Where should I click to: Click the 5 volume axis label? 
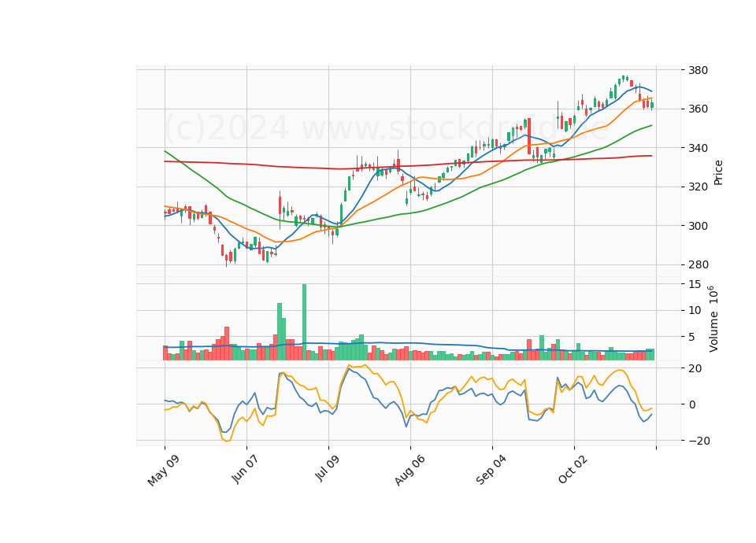(x=692, y=338)
